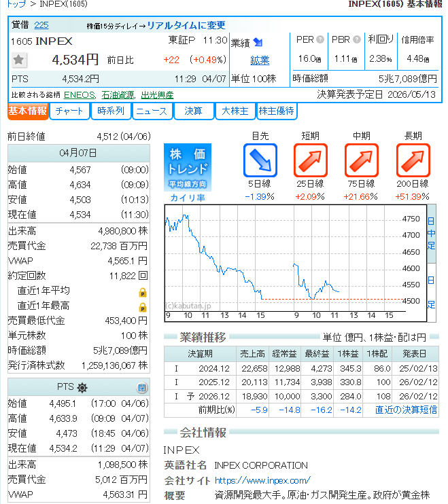Click the 株価トレンド banner image

[x=188, y=168]
